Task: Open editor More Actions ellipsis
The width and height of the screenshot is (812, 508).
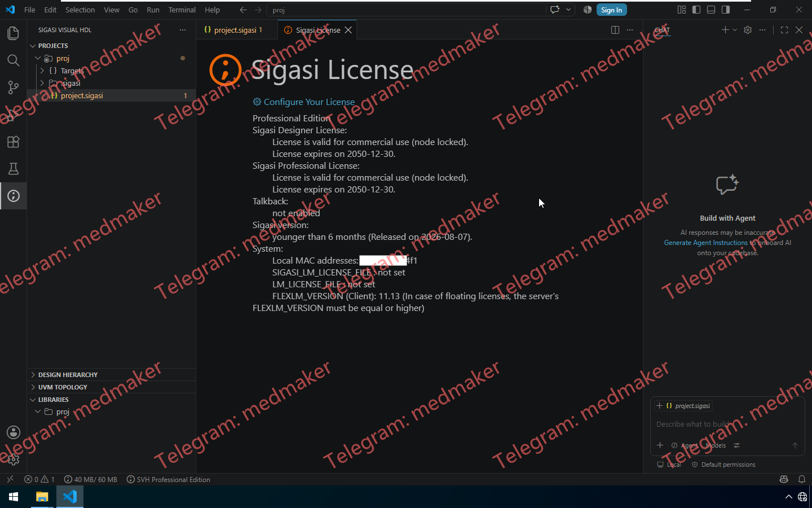Action: tap(630, 30)
